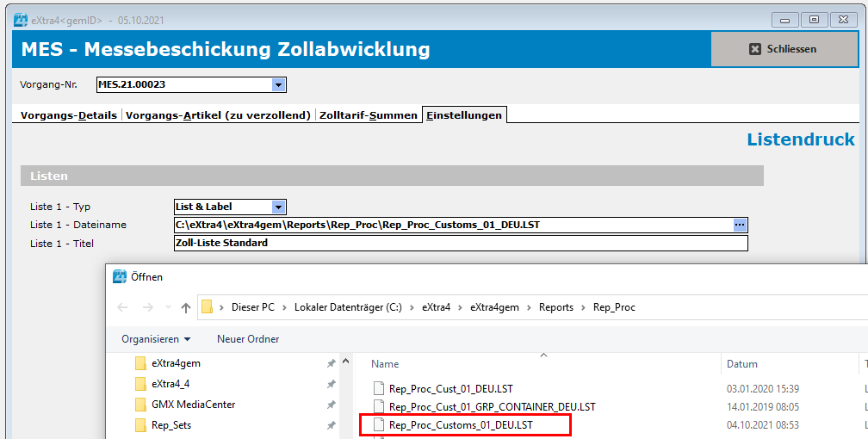Screen dimensions: 868x439
Task: Click the Rep_Proc breadcrumb
Action: click(614, 307)
